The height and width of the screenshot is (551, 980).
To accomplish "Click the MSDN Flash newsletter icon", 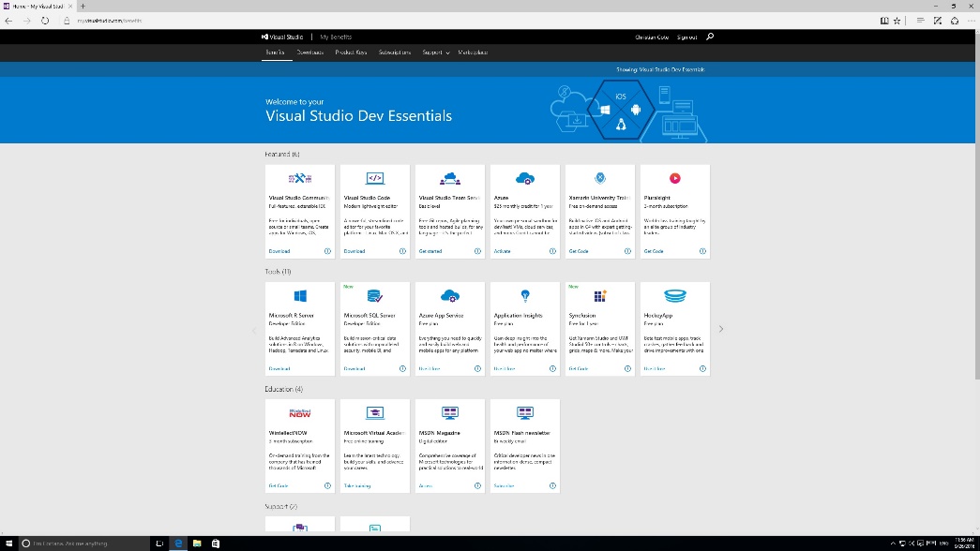I will tap(525, 413).
